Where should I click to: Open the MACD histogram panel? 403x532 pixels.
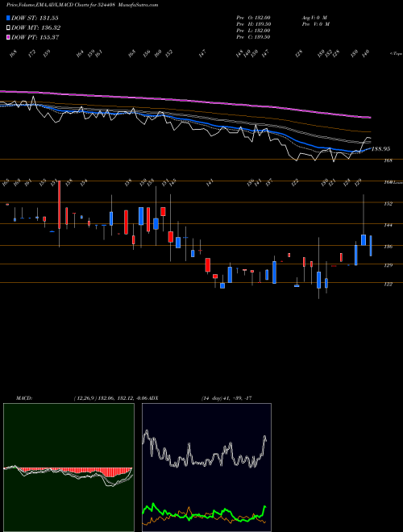tap(69, 468)
